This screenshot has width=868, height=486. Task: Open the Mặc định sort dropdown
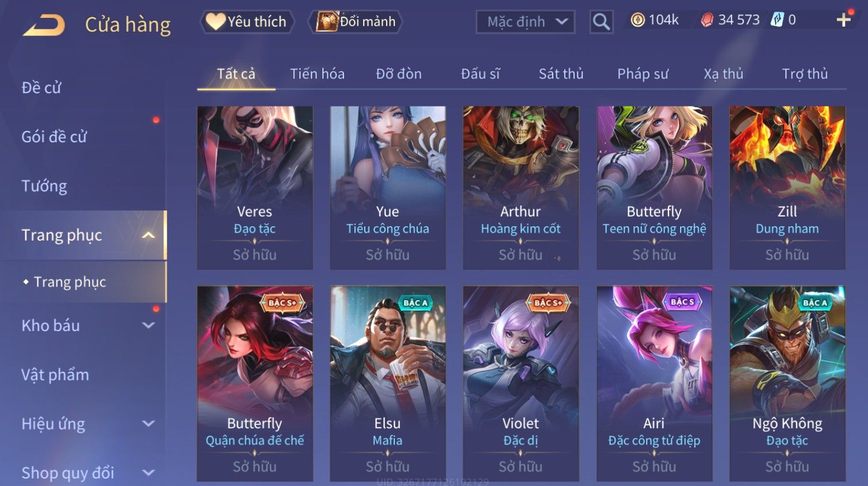click(525, 22)
